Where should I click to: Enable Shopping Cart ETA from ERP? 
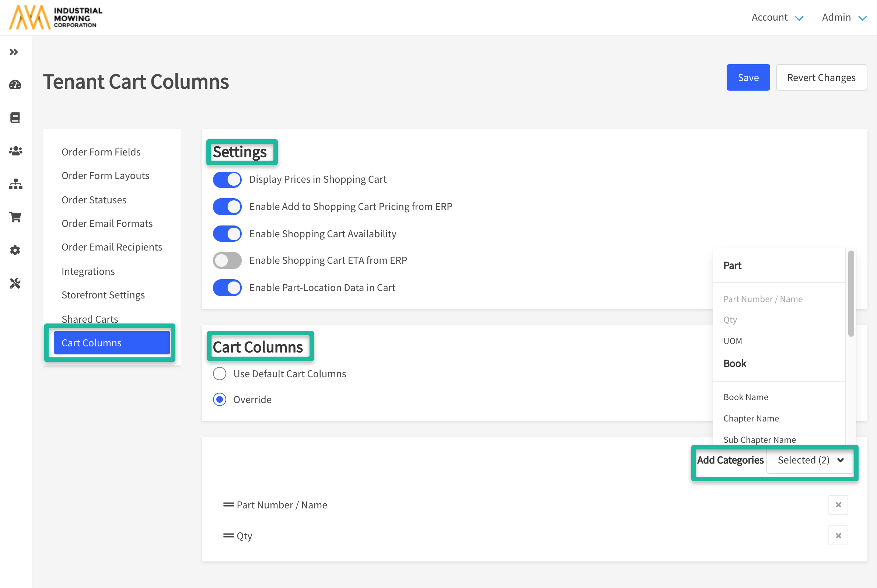(227, 260)
